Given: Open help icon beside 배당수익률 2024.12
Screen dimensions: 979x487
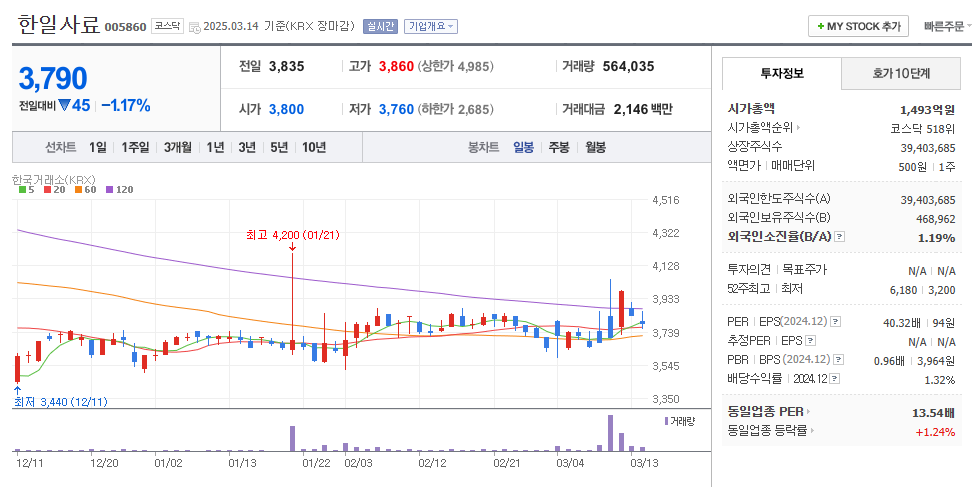Looking at the screenshot, I should click(835, 379).
